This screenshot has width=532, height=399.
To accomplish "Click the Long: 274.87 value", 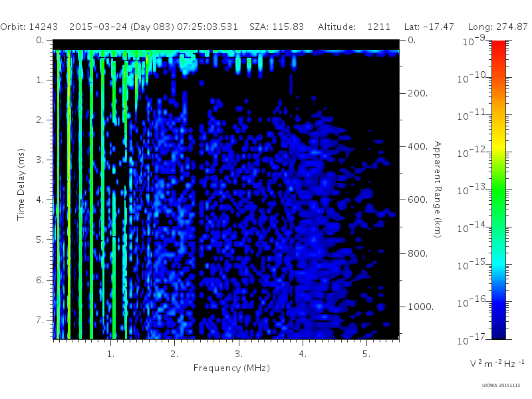I will coord(497,27).
